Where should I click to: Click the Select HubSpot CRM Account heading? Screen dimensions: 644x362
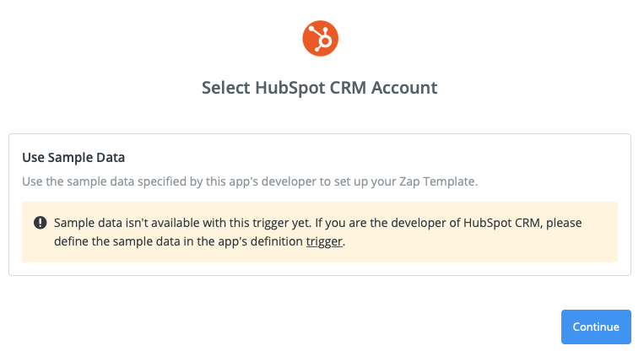(320, 88)
